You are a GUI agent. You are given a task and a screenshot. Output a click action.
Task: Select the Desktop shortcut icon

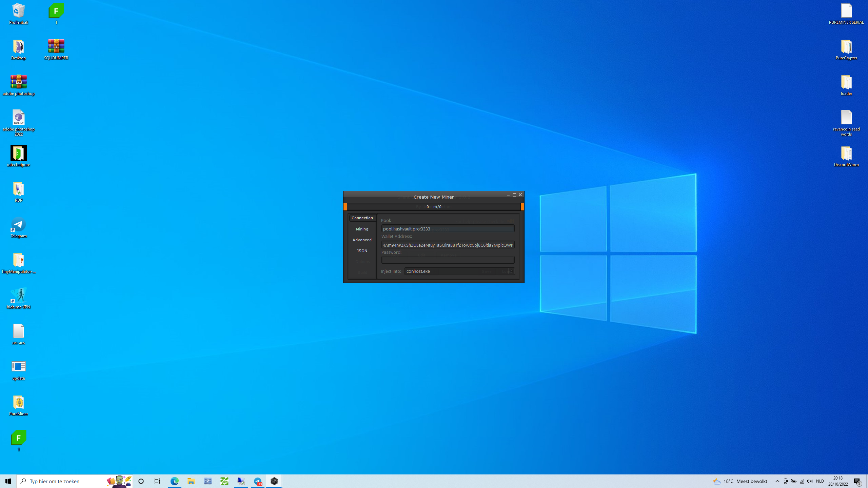[x=19, y=50]
